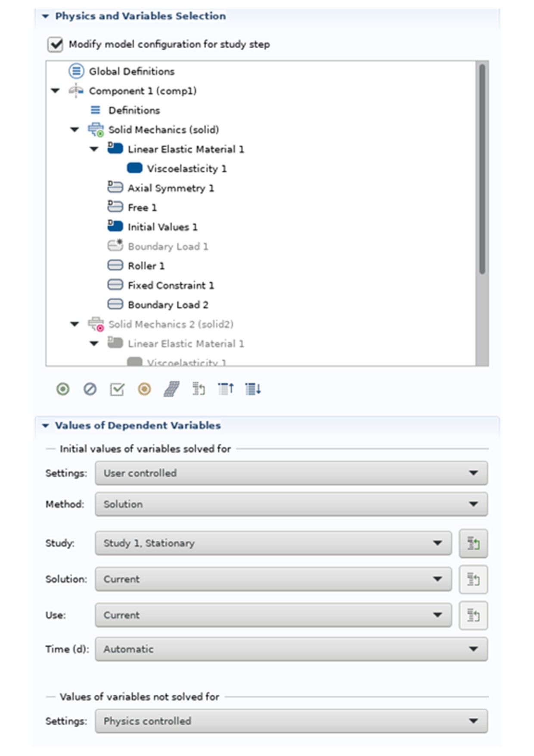
Task: Select Fixed Constraint 1 in the tree
Action: pyautogui.click(x=171, y=285)
